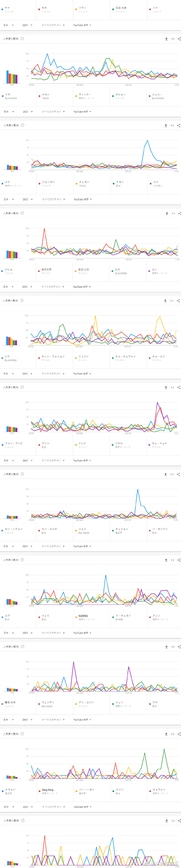The image size is (181, 868).
Task: Select the 宮脇 咲良 search term card
Action: click(x=129, y=10)
